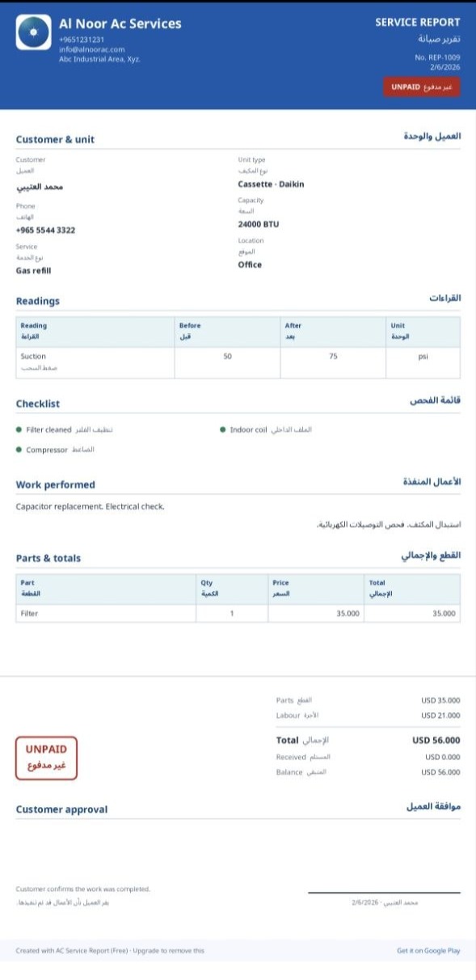Select the +9651231231 company phone number

tap(82, 39)
